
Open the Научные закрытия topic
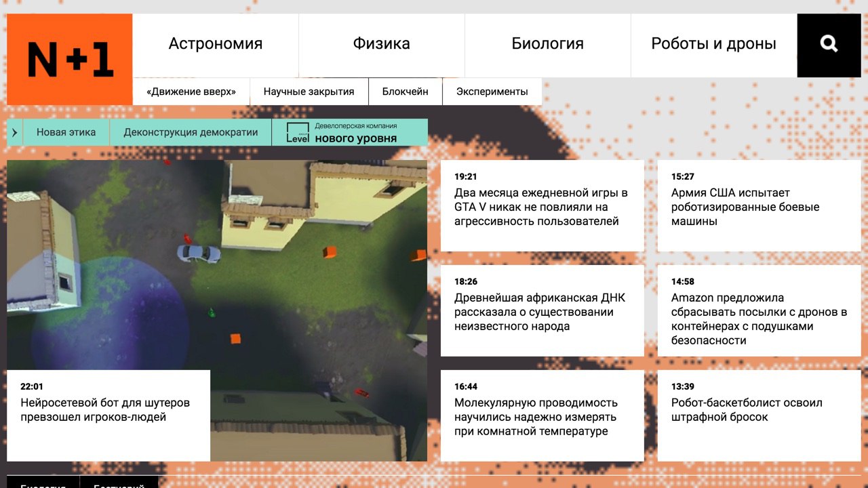click(x=309, y=91)
